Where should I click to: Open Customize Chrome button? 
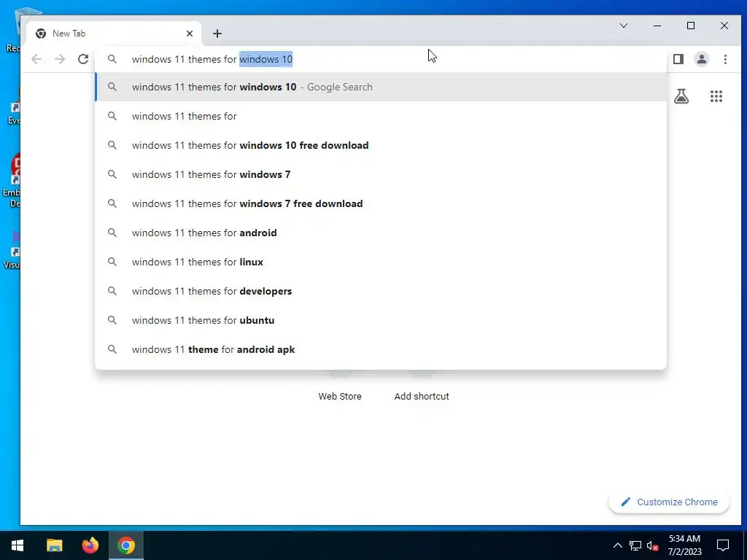tap(669, 502)
